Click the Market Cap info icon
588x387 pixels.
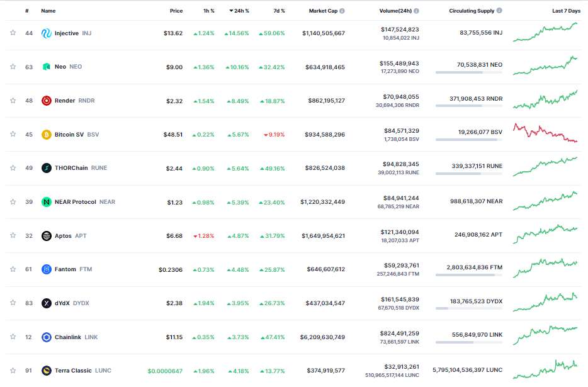click(x=342, y=11)
